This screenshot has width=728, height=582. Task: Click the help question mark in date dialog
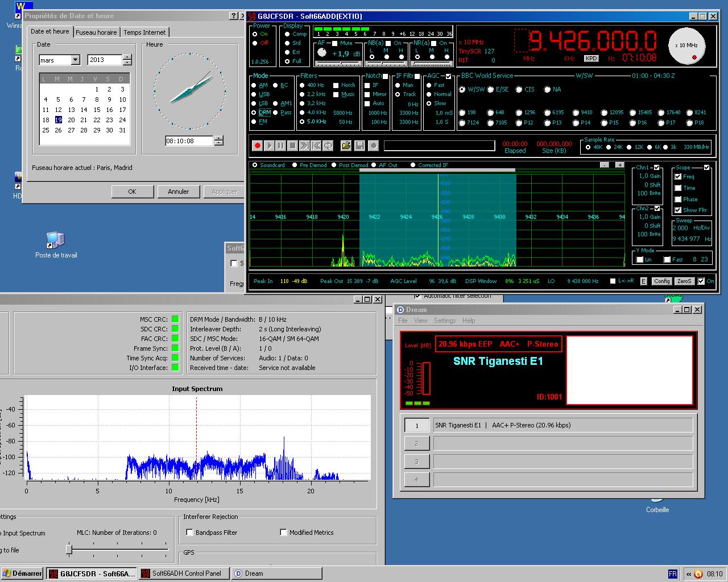(234, 16)
